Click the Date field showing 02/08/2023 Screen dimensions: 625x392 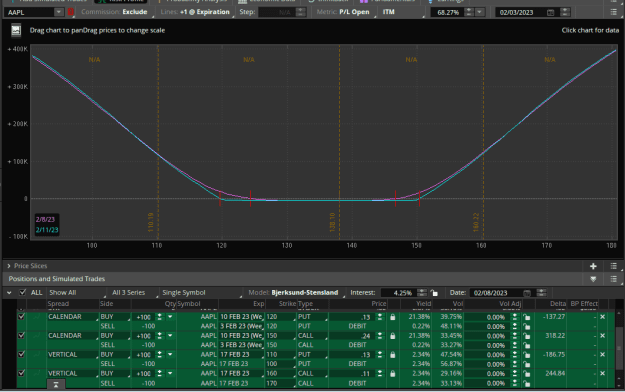(x=497, y=293)
